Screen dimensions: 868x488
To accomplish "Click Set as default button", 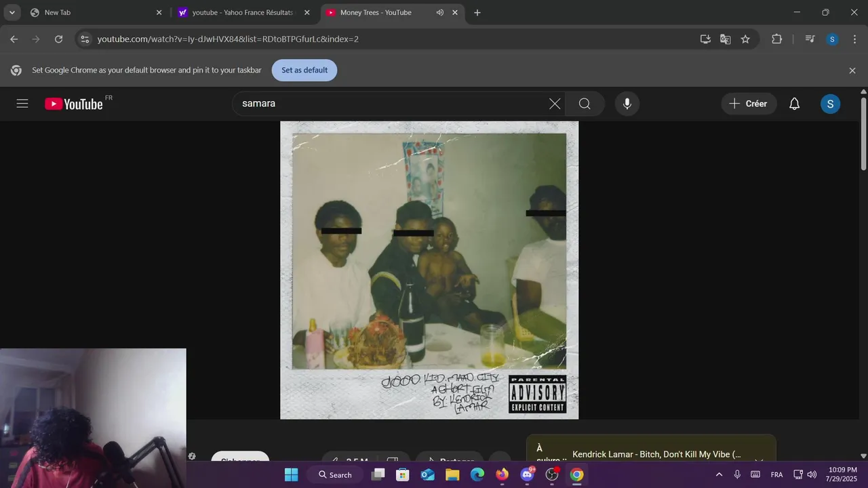I will [304, 70].
